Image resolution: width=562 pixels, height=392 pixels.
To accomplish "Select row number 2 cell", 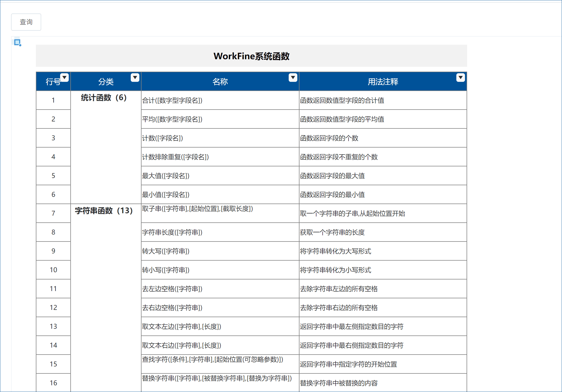I will [x=53, y=119].
